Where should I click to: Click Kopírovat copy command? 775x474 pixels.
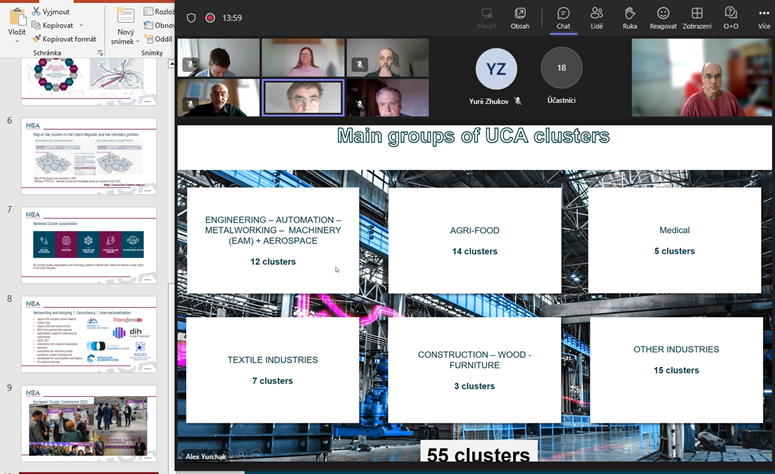(x=52, y=25)
